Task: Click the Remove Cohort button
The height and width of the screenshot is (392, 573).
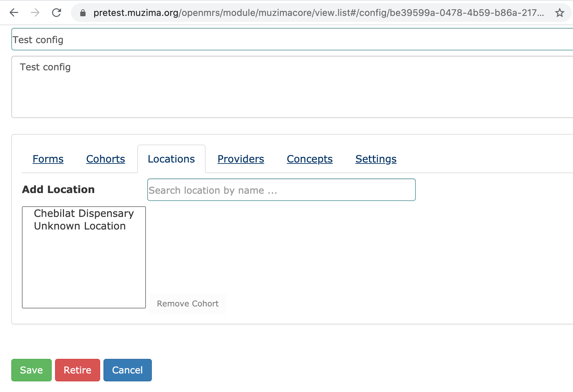Action: point(188,303)
